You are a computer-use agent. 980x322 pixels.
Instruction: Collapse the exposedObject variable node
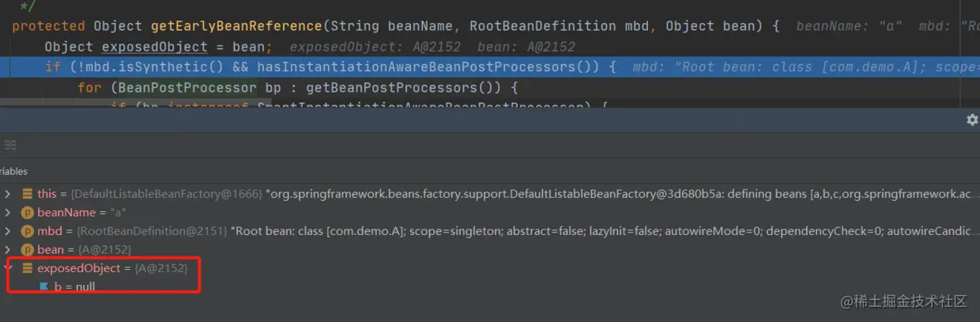coord(8,269)
